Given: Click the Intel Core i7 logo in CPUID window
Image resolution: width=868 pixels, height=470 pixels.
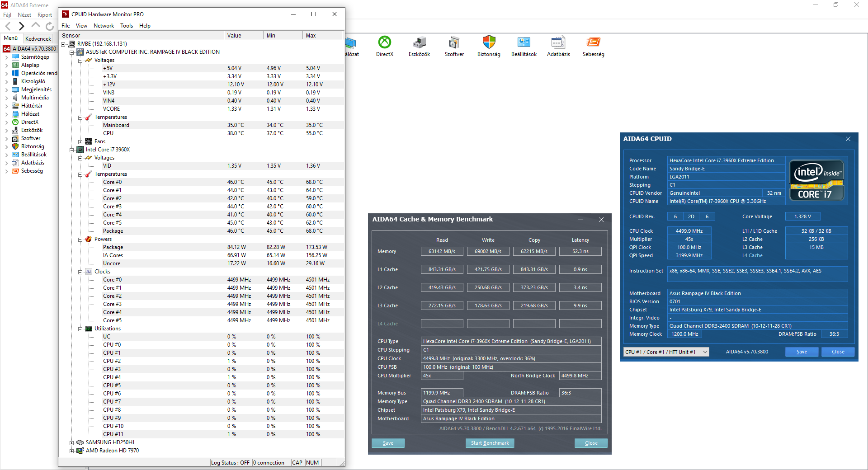Looking at the screenshot, I should point(816,181).
